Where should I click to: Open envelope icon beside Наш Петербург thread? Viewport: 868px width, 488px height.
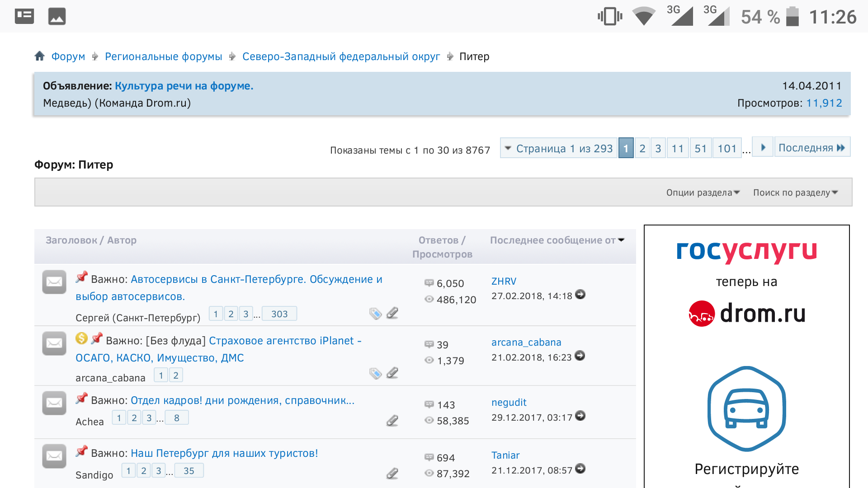[54, 456]
